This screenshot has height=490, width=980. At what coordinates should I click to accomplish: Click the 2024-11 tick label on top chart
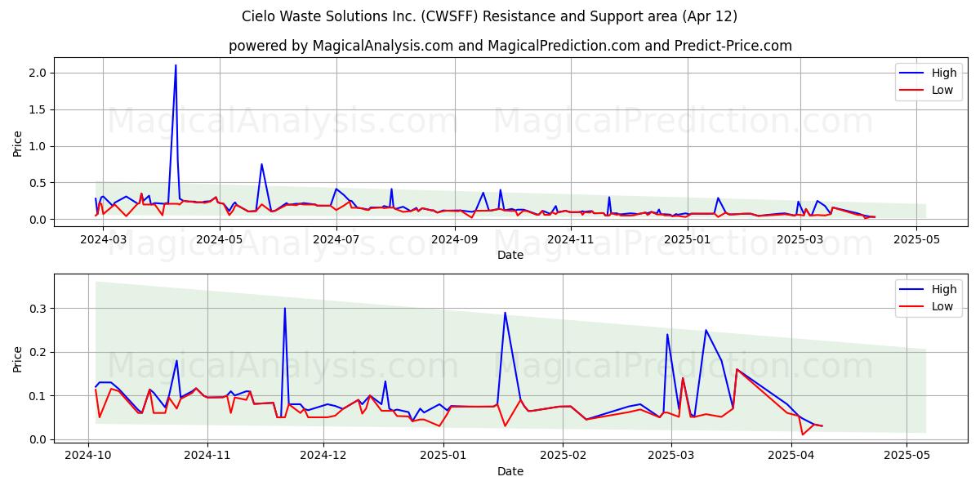571,239
